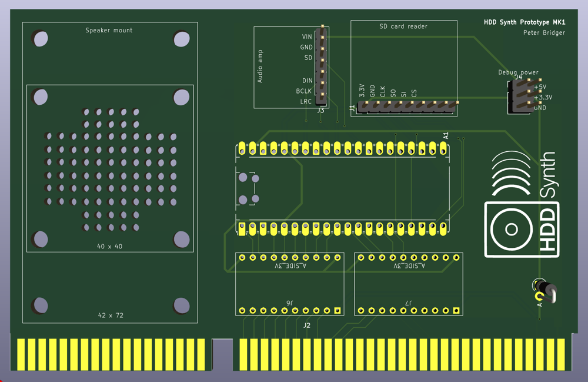Select the BCLK pin label
The height and width of the screenshot is (382, 588).
(304, 91)
